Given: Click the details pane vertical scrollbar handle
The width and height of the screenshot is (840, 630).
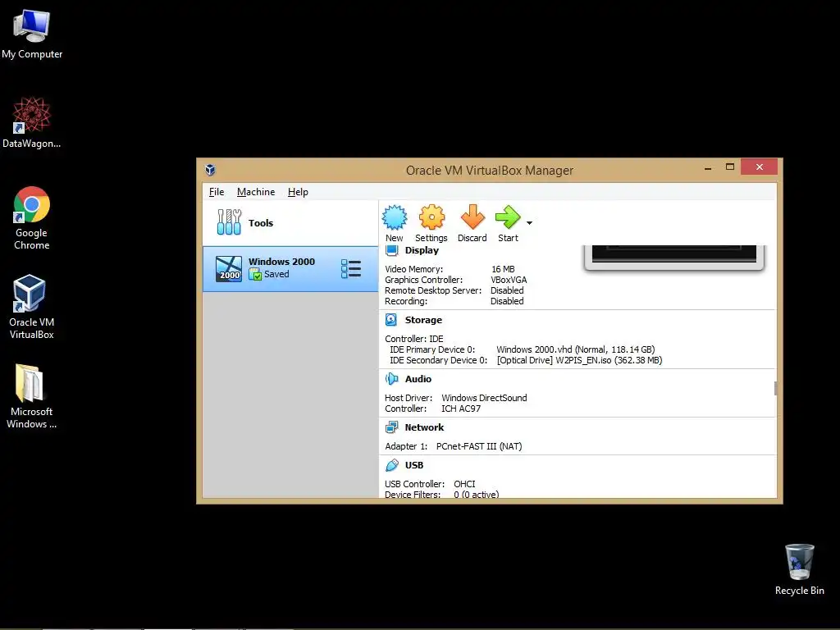Looking at the screenshot, I should pyautogui.click(x=775, y=388).
